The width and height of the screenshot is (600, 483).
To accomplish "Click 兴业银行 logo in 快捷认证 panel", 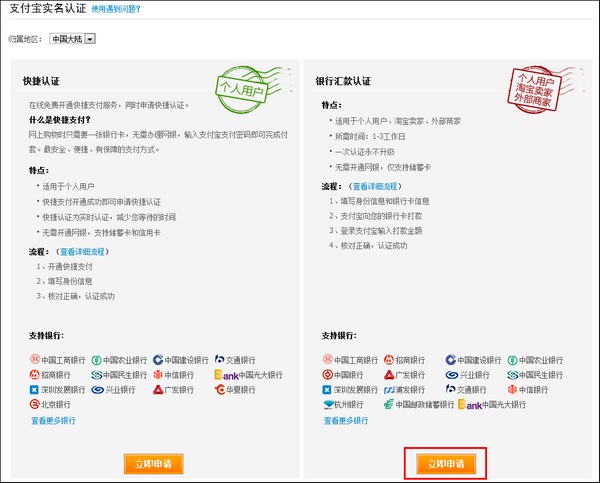I will click(113, 390).
